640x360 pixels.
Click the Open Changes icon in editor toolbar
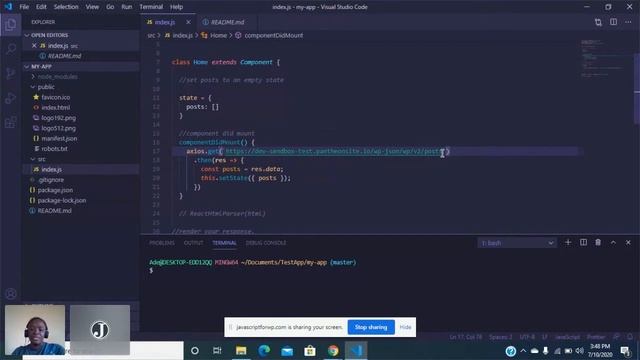[598, 22]
